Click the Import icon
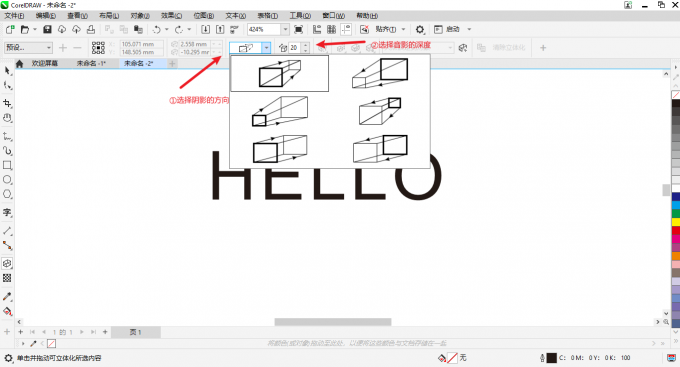Image resolution: width=680 pixels, height=367 pixels. pyautogui.click(x=206, y=29)
